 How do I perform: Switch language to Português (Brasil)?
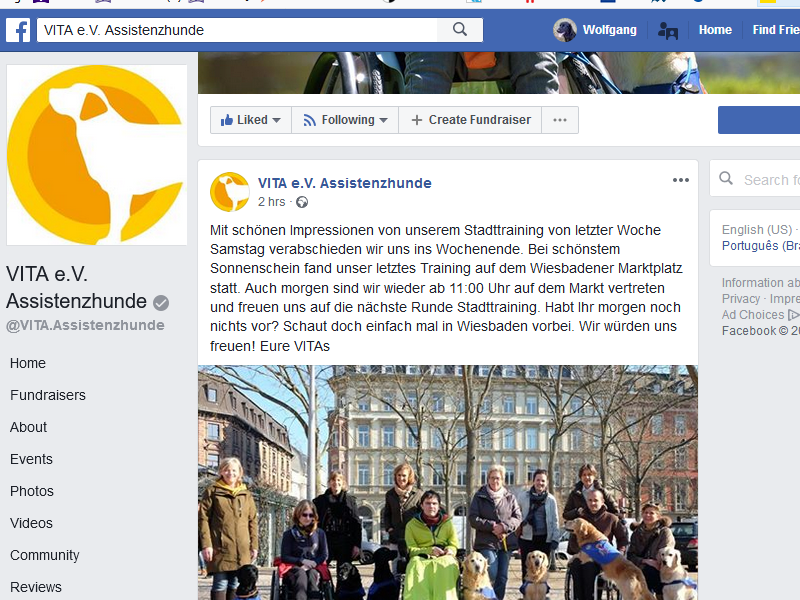pos(761,246)
